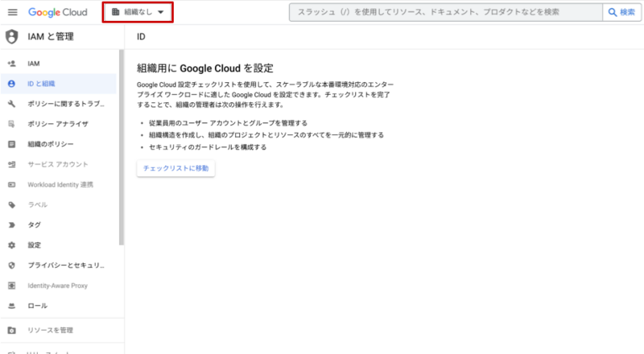Click the Google Cloud logo

pos(57,12)
